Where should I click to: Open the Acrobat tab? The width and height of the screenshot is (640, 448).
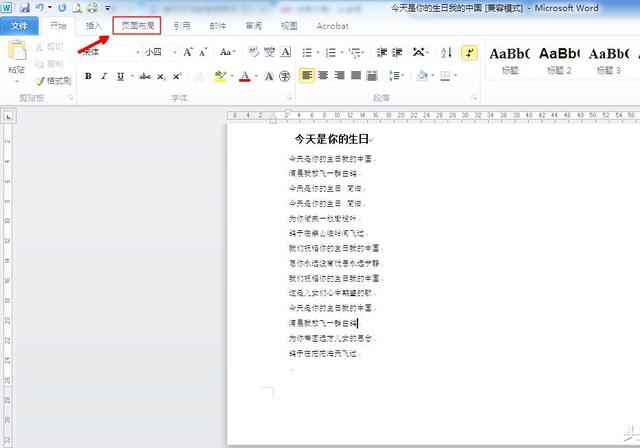point(333,26)
